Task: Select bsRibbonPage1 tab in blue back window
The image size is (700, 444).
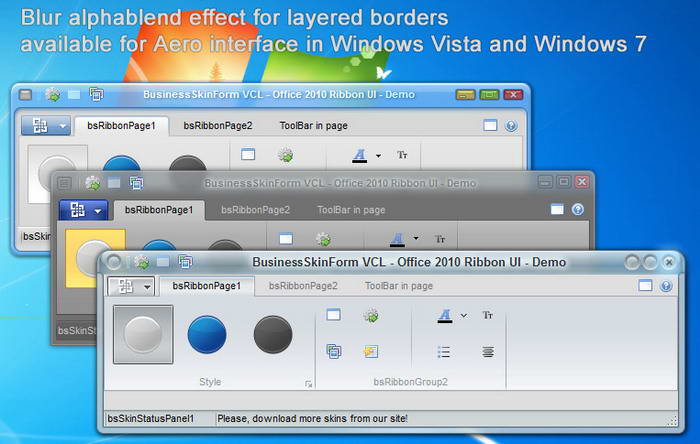Action: click(121, 126)
